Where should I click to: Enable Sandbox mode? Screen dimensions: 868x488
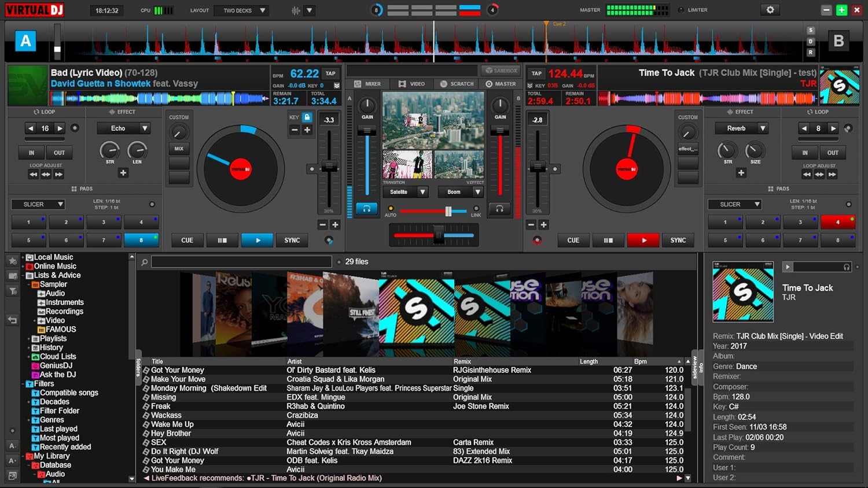click(501, 71)
